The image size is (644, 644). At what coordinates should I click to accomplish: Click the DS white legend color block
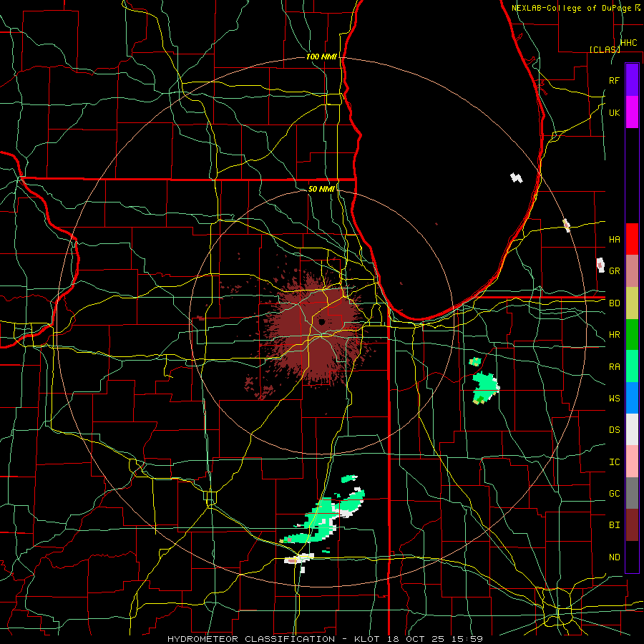point(632,429)
